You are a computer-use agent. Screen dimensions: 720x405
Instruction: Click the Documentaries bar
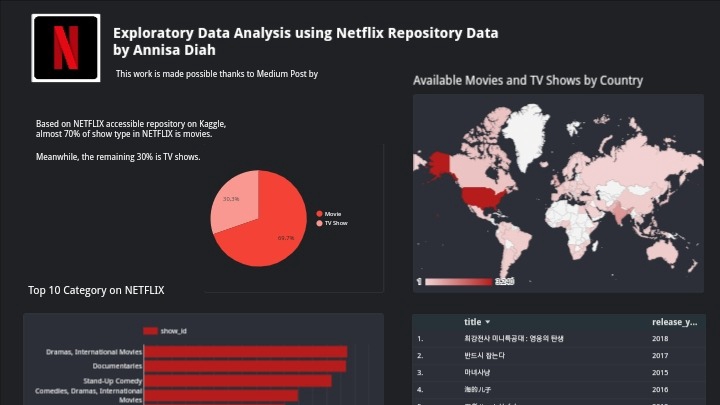coord(245,366)
